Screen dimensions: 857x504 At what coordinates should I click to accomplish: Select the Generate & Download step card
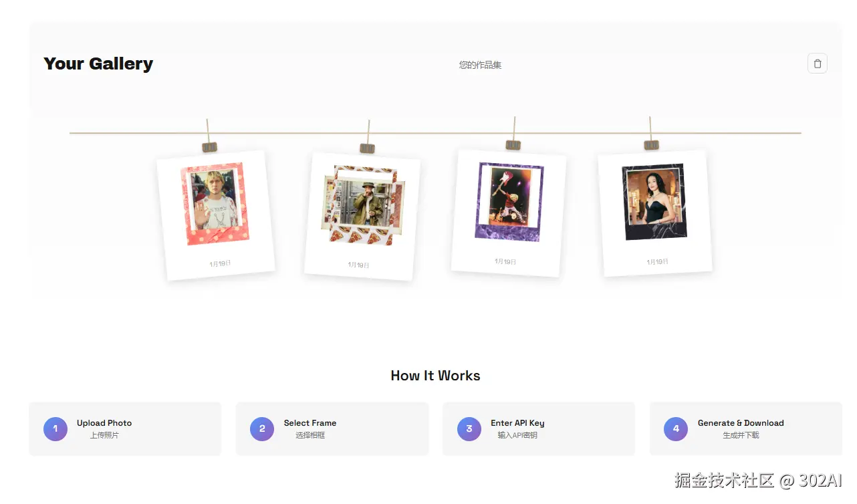pos(746,429)
